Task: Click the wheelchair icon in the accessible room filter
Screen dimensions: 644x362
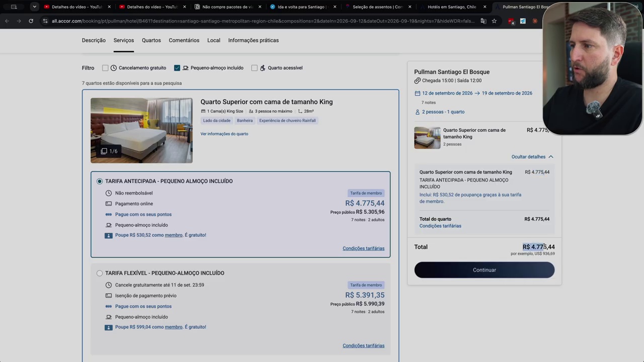Action: click(263, 68)
